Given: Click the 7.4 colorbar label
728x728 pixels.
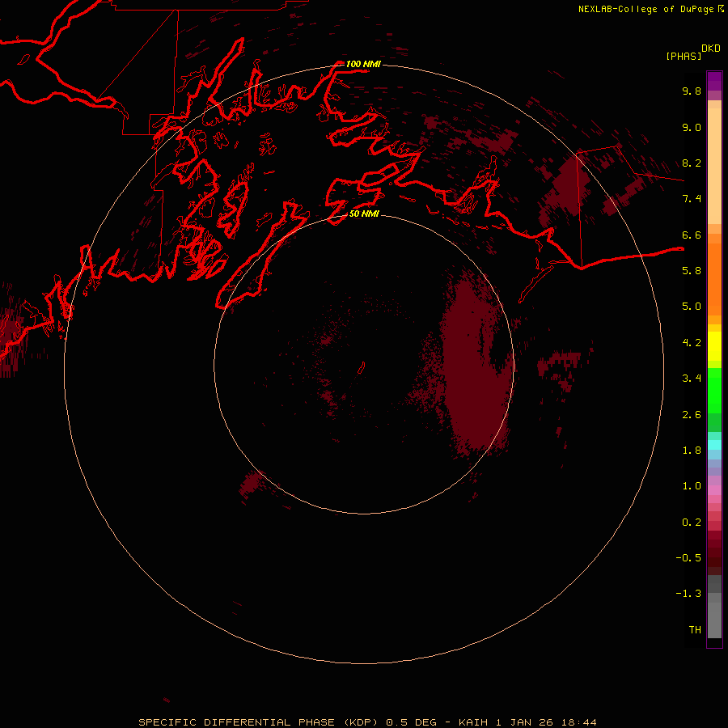Looking at the screenshot, I should coord(692,199).
